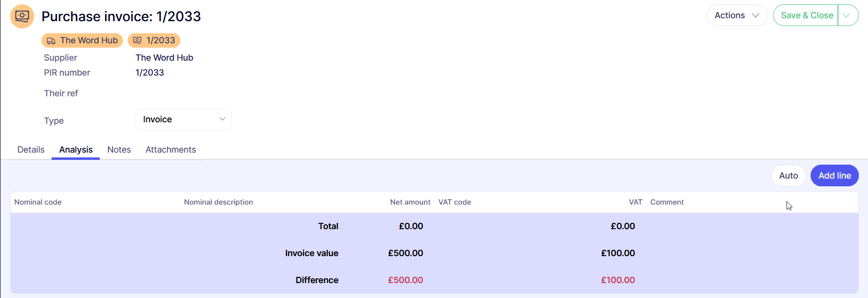Click the 1/2033 invoice tag icon
Image resolution: width=868 pixels, height=298 pixels.
tap(137, 40)
